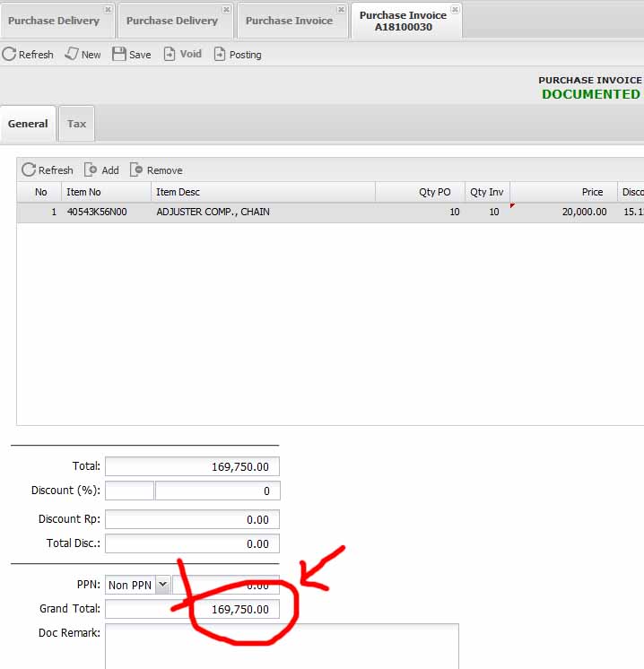Add a new item row
644x669 pixels.
click(x=101, y=170)
